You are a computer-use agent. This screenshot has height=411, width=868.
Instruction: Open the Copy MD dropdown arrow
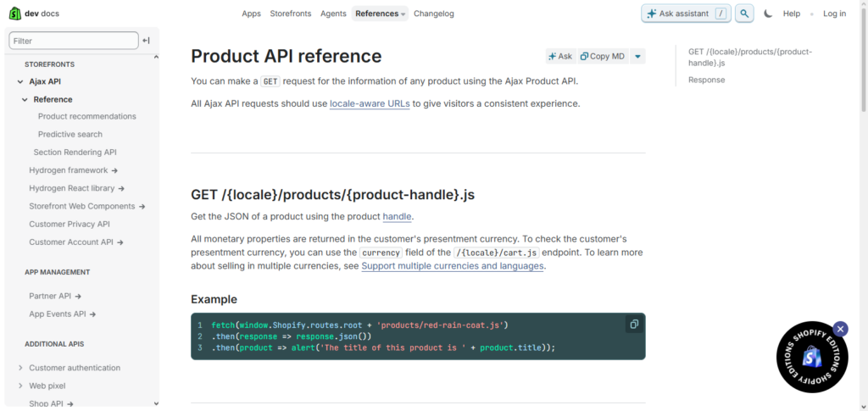637,57
